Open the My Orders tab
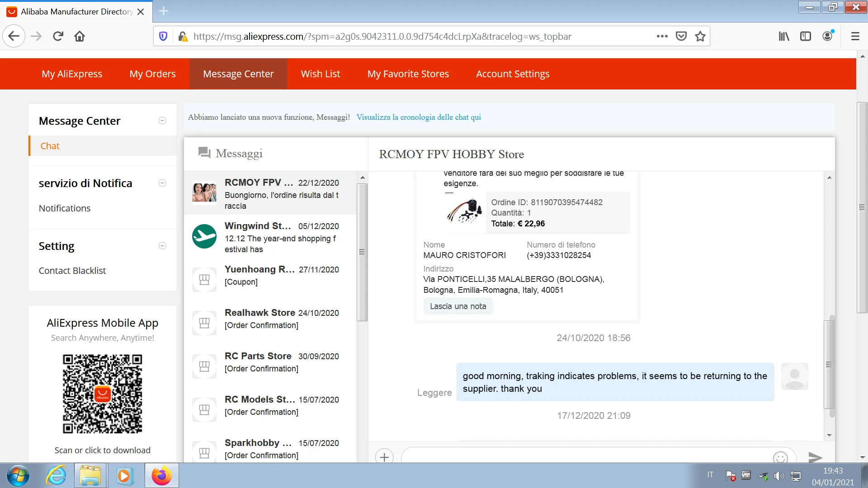Viewport: 868px width, 488px height. (x=152, y=74)
